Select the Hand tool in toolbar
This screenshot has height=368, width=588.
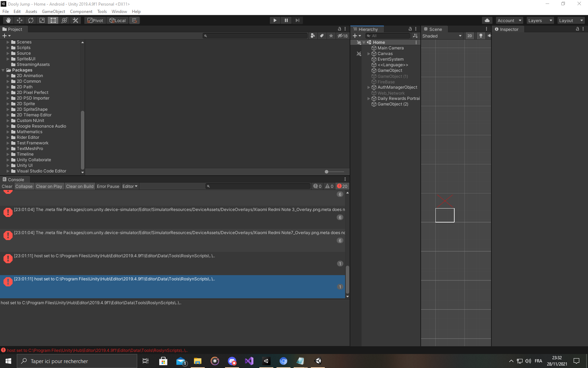(x=8, y=20)
